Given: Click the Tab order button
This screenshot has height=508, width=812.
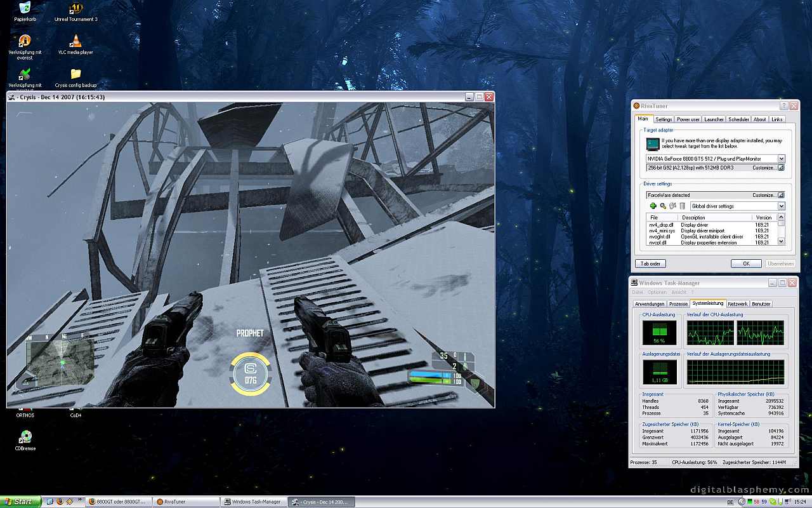Looking at the screenshot, I should coord(650,264).
